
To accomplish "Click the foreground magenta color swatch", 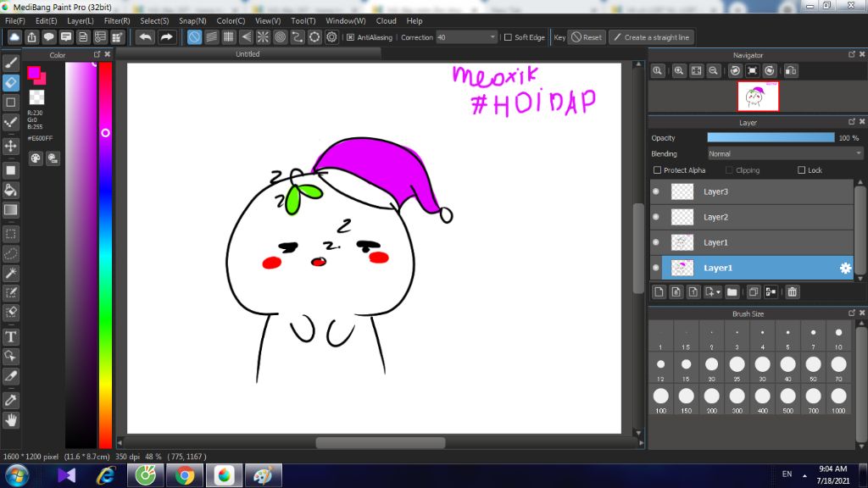I will pyautogui.click(x=33, y=73).
